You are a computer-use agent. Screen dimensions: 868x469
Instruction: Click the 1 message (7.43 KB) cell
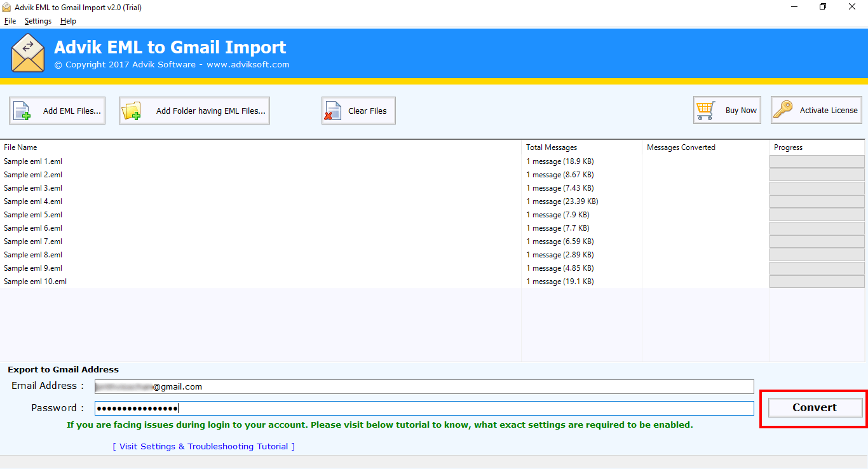pos(560,188)
